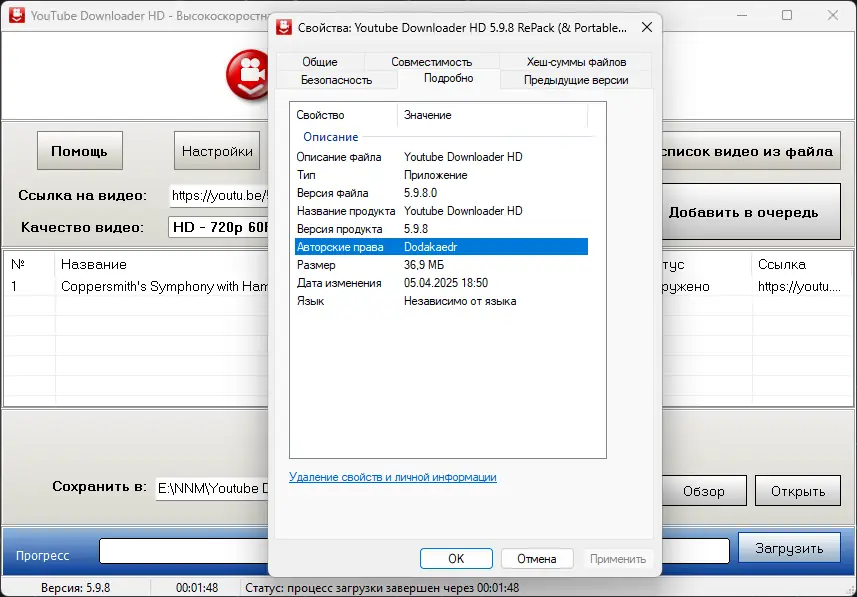Click the Название column header
The height and width of the screenshot is (597, 857).
(x=162, y=265)
